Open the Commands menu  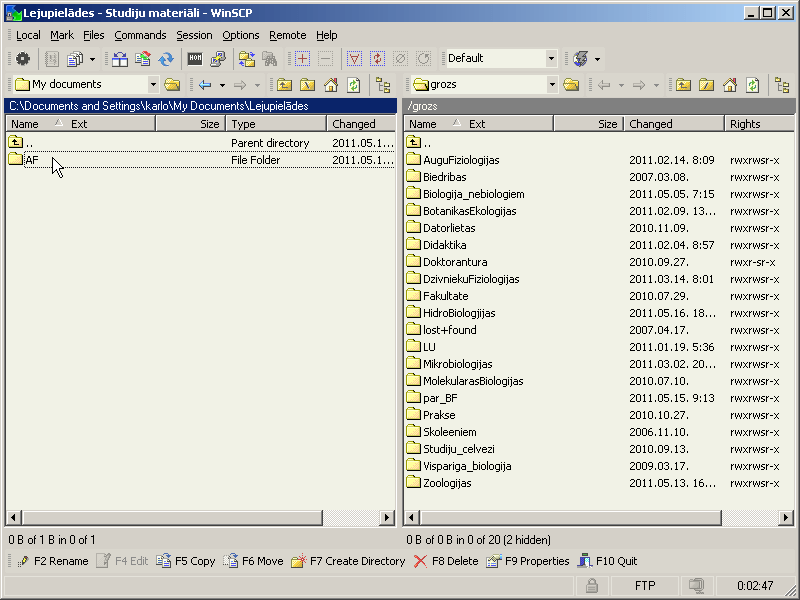point(140,35)
